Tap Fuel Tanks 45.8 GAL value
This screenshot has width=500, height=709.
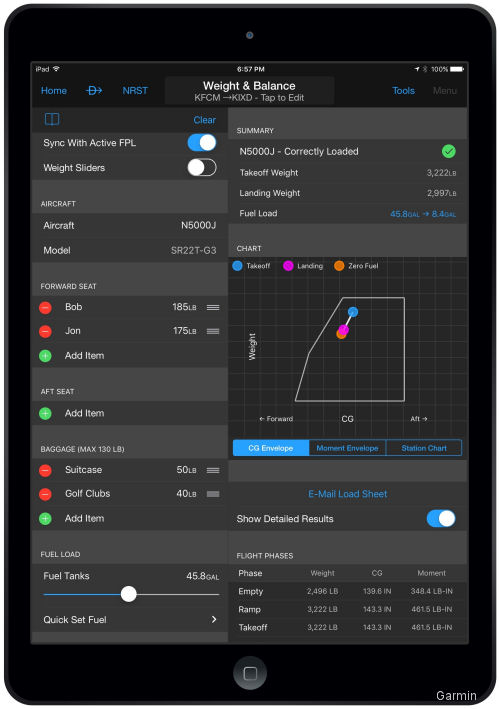[203, 576]
